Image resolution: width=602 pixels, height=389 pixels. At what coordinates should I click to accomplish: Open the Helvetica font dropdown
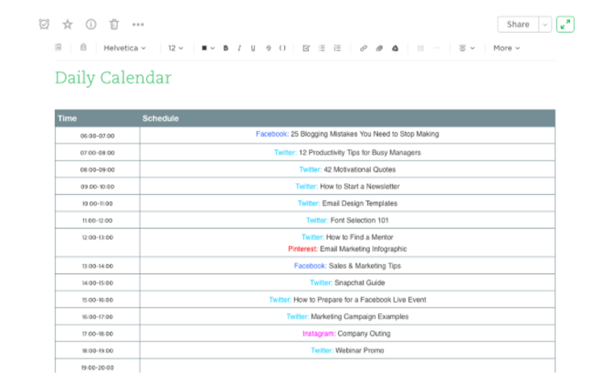pos(125,48)
